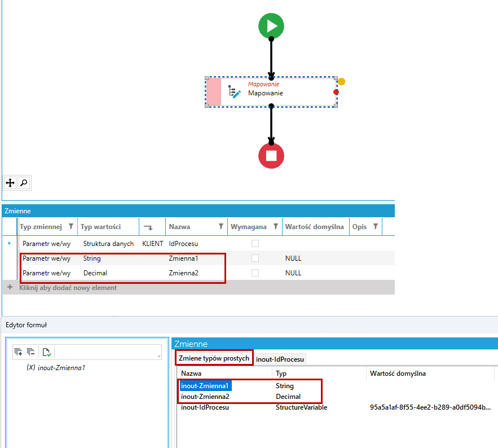
Task: Click 'Kliknij aby dodać nowy element'
Action: pyautogui.click(x=68, y=288)
